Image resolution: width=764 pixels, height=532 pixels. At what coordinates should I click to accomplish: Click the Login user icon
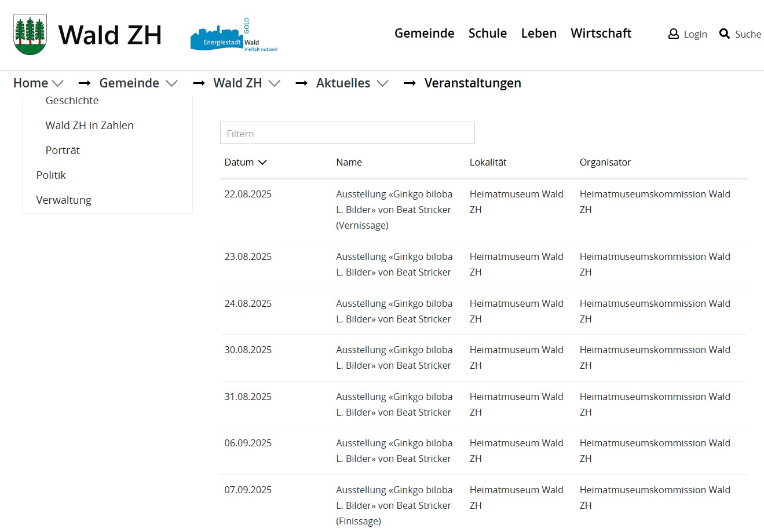point(673,34)
